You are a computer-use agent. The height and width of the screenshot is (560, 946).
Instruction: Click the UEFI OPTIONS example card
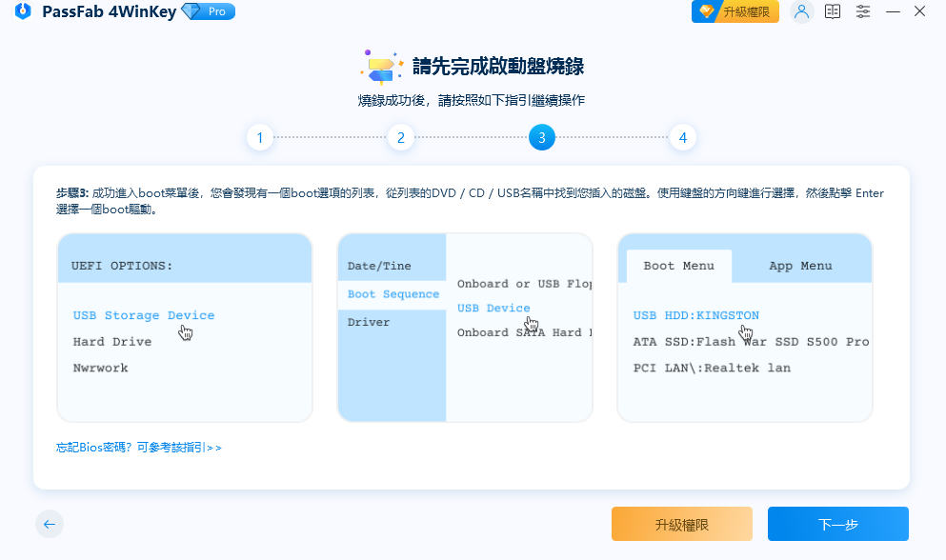185,328
